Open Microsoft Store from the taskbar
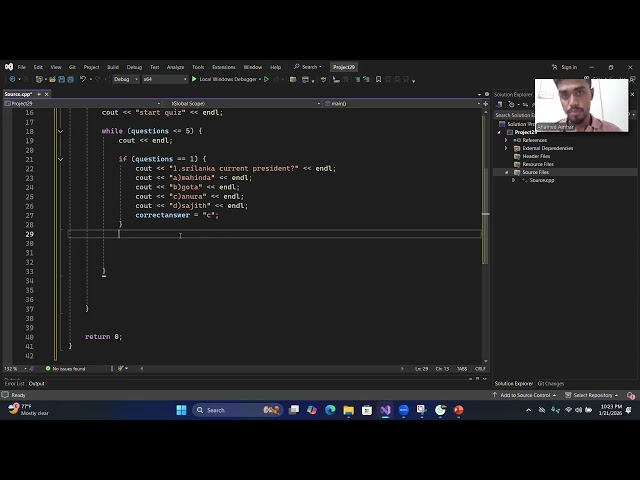The width and height of the screenshot is (640, 480). [x=367, y=410]
